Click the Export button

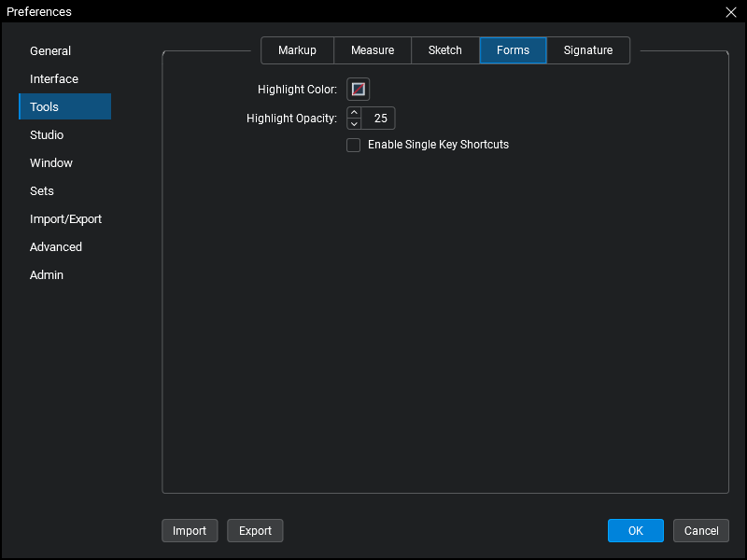pyautogui.click(x=255, y=530)
